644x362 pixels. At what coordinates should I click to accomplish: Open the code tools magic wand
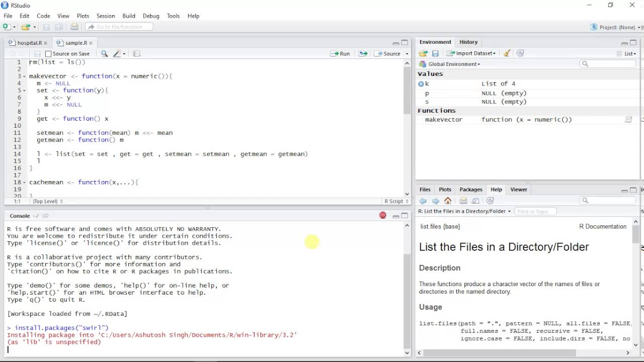point(117,53)
